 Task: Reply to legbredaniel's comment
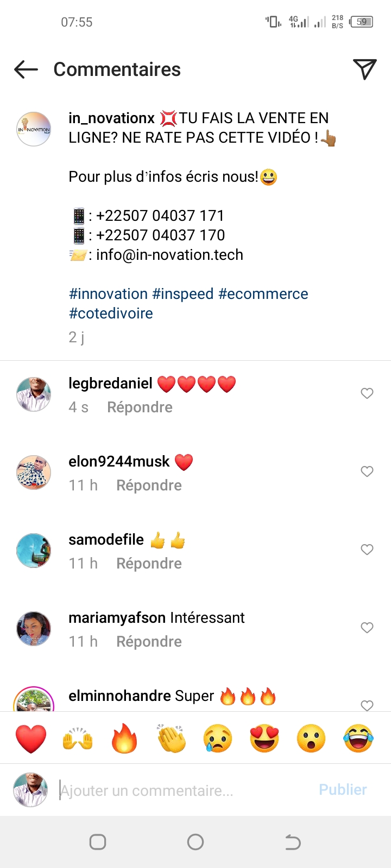click(x=140, y=407)
